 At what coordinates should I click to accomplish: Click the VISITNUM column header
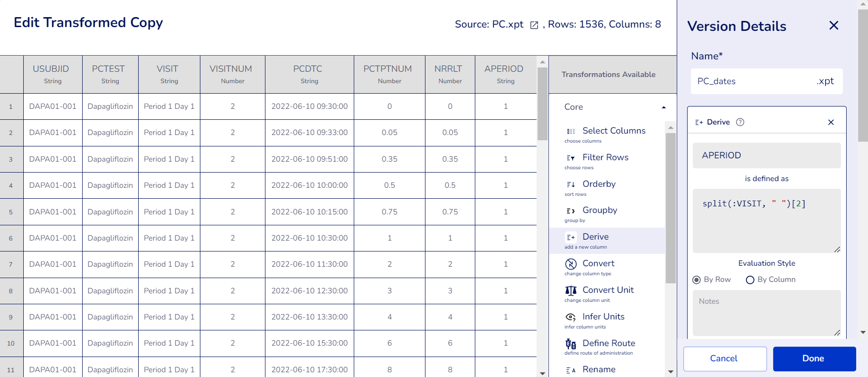pyautogui.click(x=233, y=74)
